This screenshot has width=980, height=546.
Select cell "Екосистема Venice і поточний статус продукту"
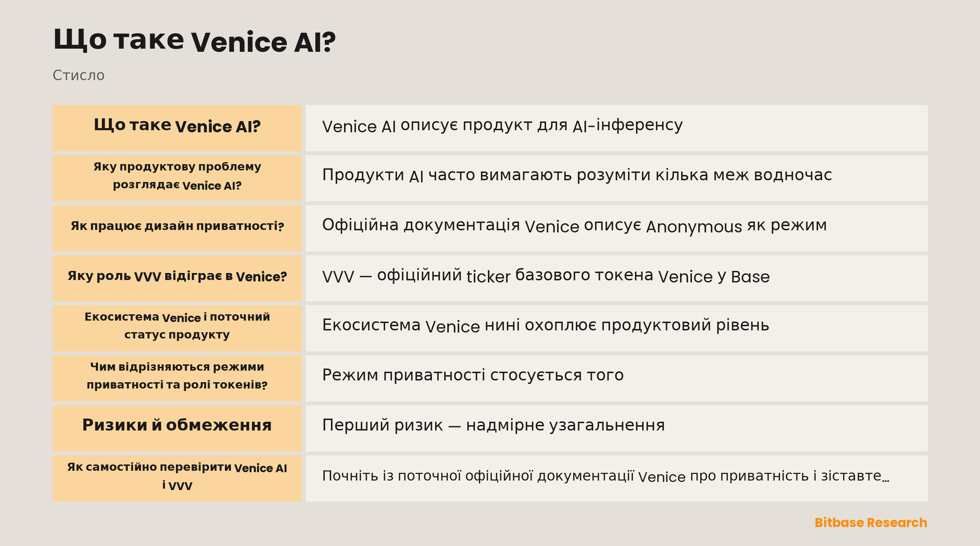(x=177, y=328)
